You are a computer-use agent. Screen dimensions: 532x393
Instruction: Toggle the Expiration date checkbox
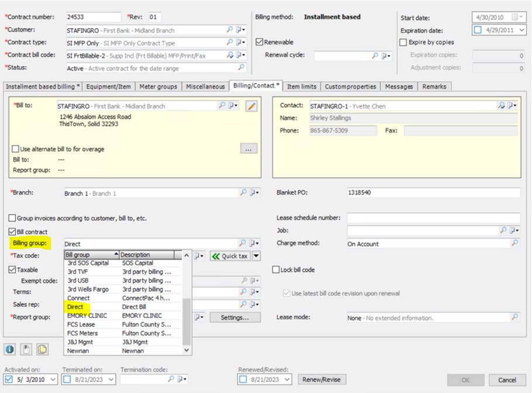pyautogui.click(x=478, y=30)
